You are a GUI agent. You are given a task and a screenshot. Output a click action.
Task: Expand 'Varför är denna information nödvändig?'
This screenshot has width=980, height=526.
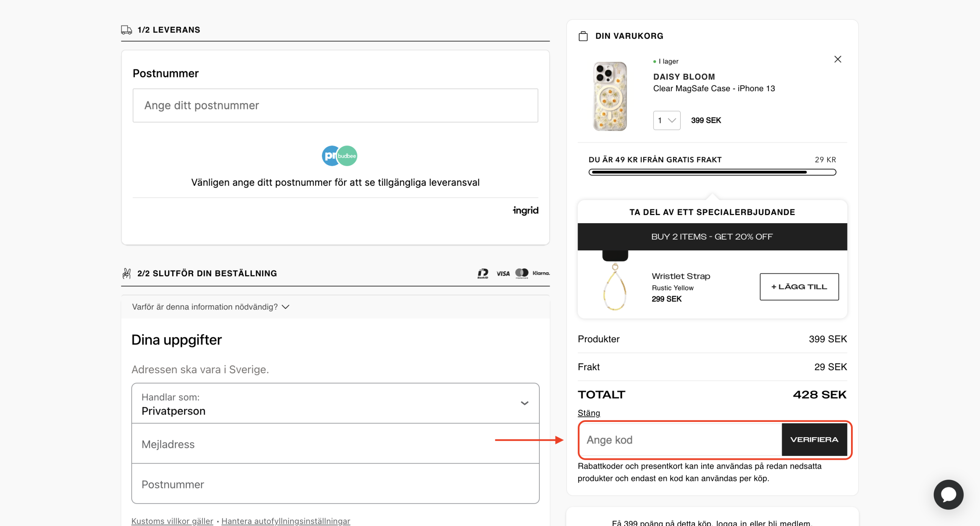pos(211,307)
